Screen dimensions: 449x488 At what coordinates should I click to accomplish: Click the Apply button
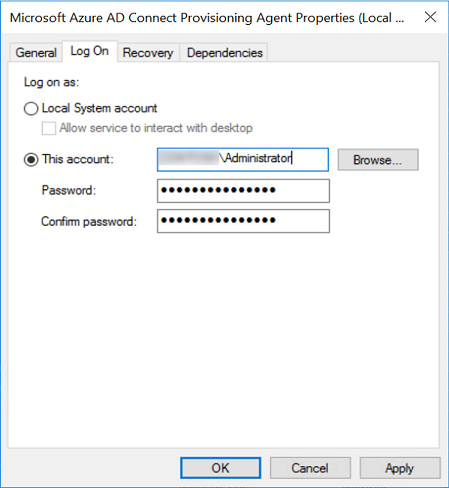click(400, 468)
